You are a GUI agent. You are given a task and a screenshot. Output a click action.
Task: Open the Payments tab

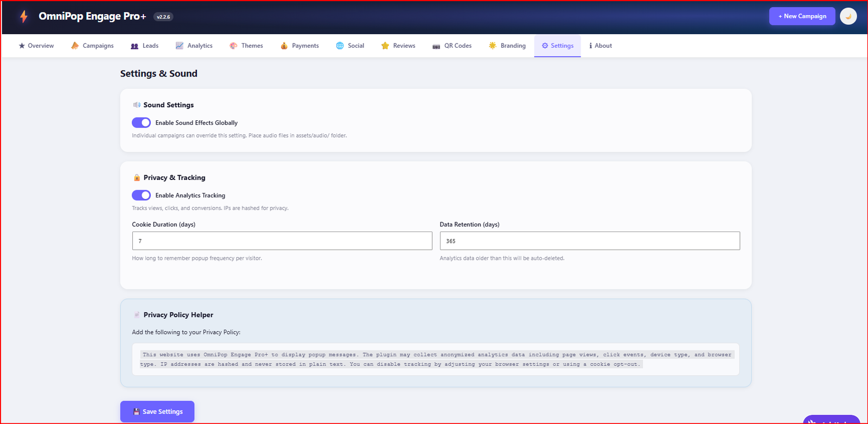point(299,46)
